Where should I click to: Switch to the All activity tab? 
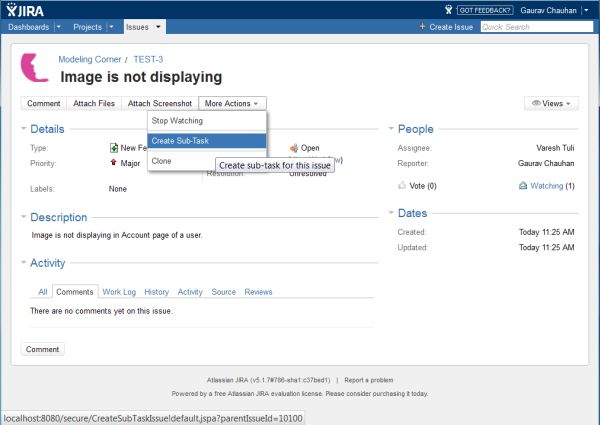click(x=42, y=292)
